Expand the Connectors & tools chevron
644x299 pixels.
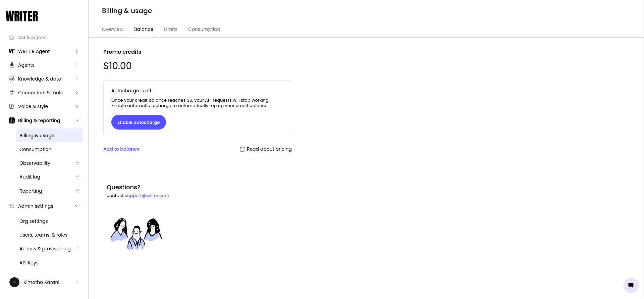pos(77,93)
